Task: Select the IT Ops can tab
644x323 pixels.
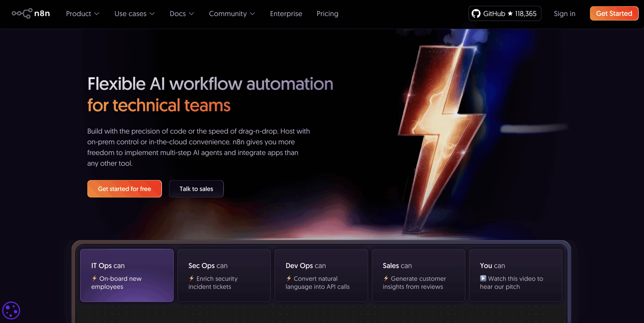Action: point(127,275)
